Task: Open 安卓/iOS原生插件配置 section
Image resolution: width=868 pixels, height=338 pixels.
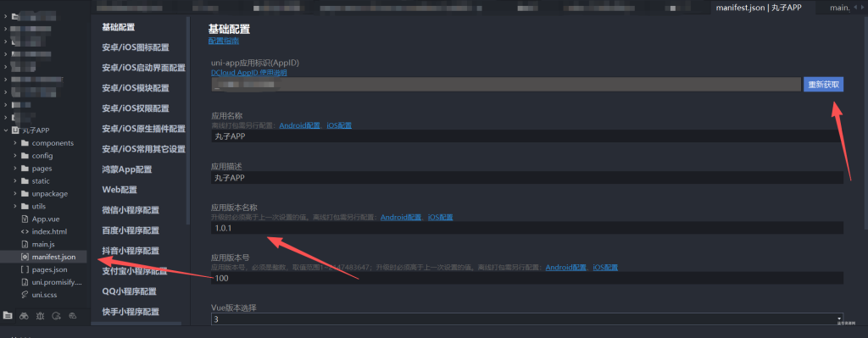Action: click(143, 129)
